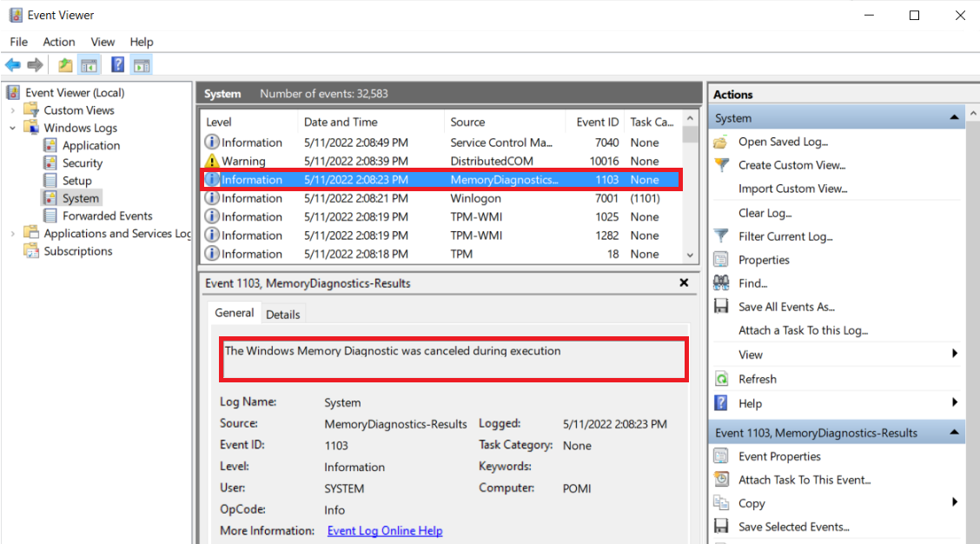Open the File menu
The width and height of the screenshot is (980, 544).
tap(19, 42)
